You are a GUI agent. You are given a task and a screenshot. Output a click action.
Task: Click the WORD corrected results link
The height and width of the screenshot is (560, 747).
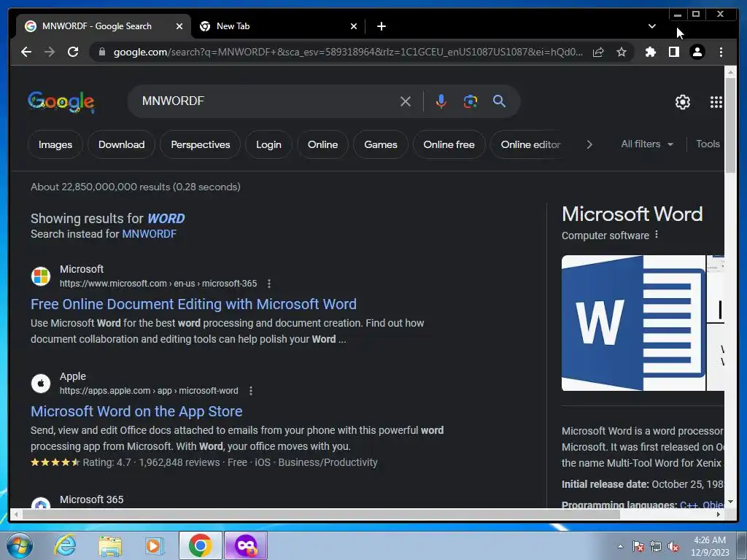[166, 219]
